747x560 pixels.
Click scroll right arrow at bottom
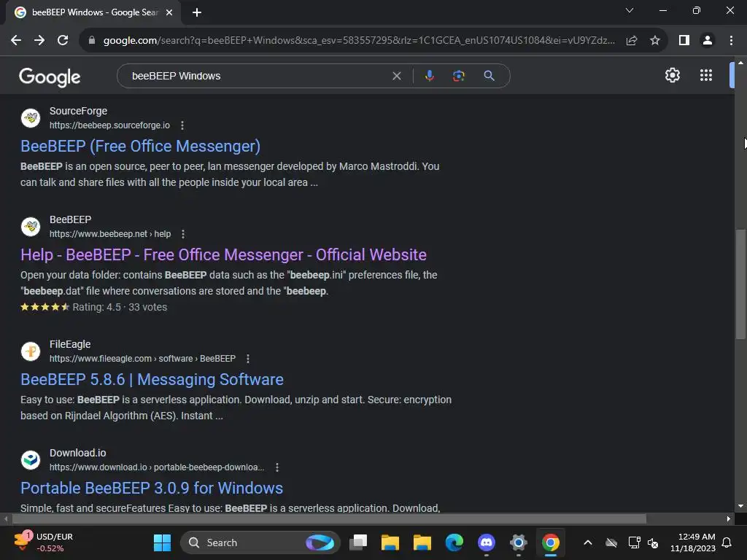[x=729, y=518]
